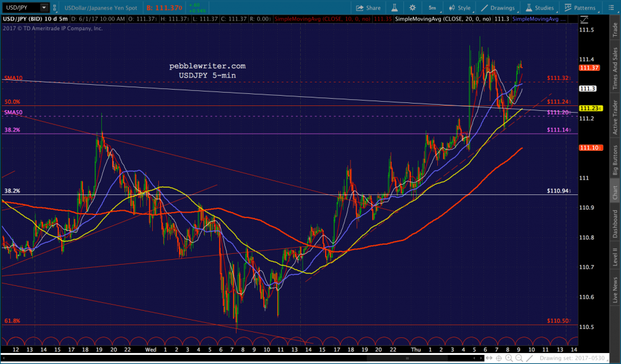The width and height of the screenshot is (621, 364).
Task: Click the pebblewriter.com chart text note
Action: tap(207, 66)
